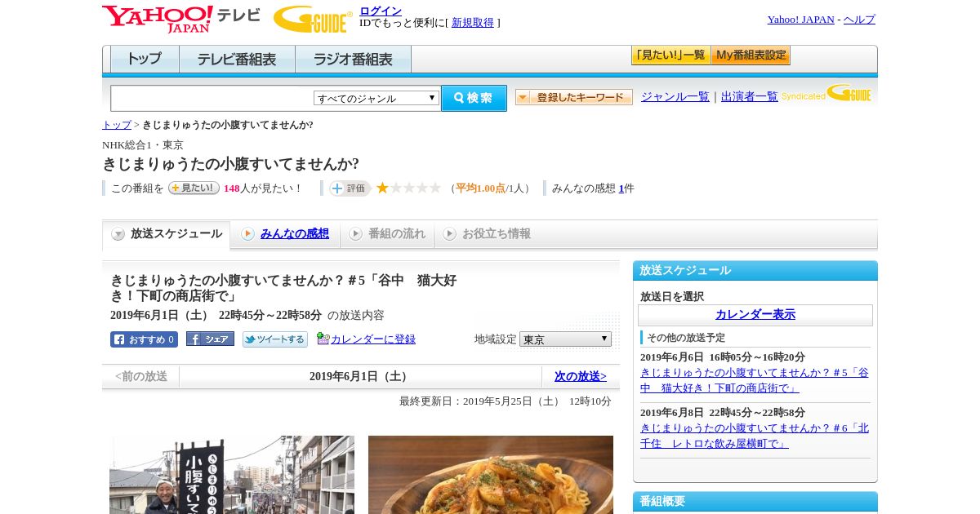Click the 評価 rating plus button
This screenshot has height=514, width=980.
coord(350,188)
